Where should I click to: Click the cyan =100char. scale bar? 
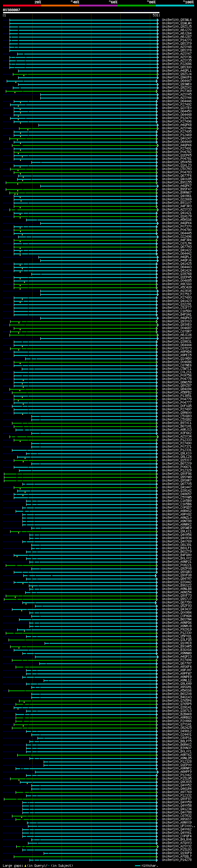pos(138,865)
